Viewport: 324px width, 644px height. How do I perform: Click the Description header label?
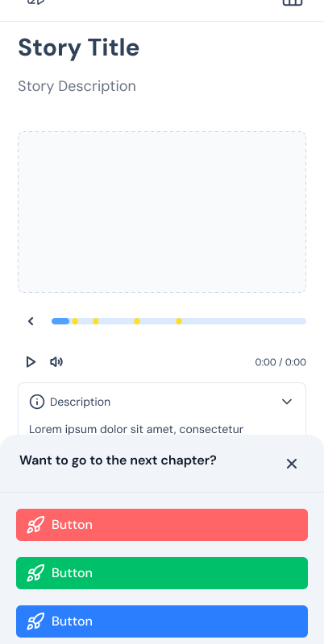pos(80,402)
